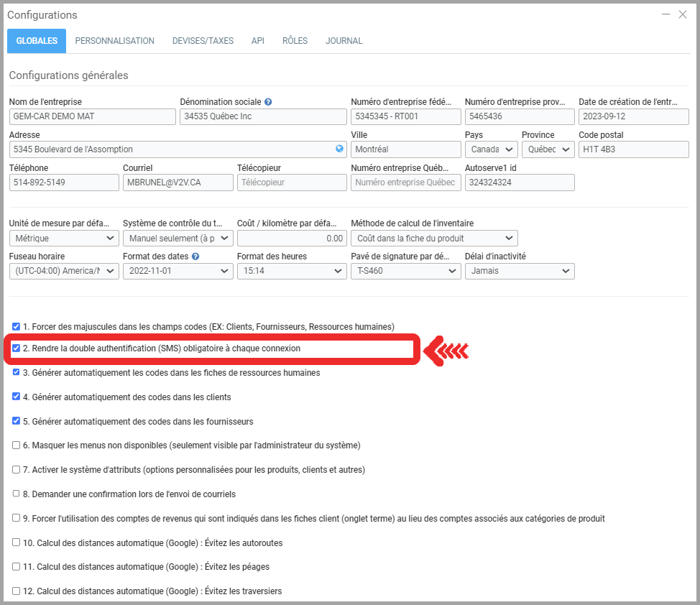Click the globe icon in the Adresse field
The image size is (700, 605).
pos(340,149)
